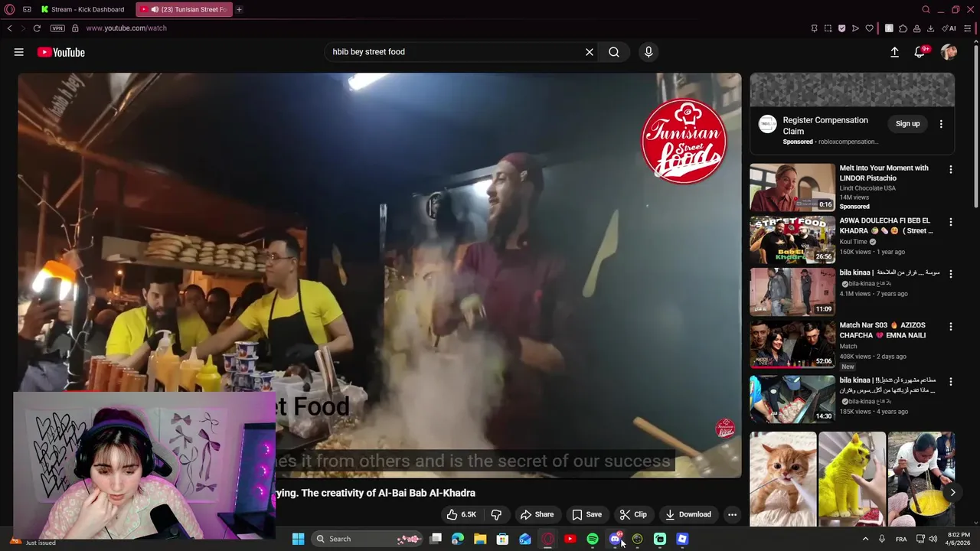Click the Windows taskbar Search box

(x=367, y=539)
